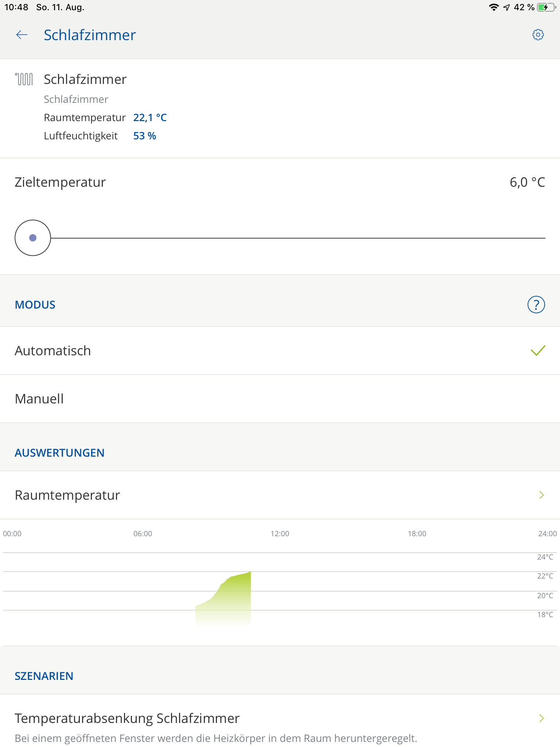Tap the battery icon in the status bar

pos(546,7)
